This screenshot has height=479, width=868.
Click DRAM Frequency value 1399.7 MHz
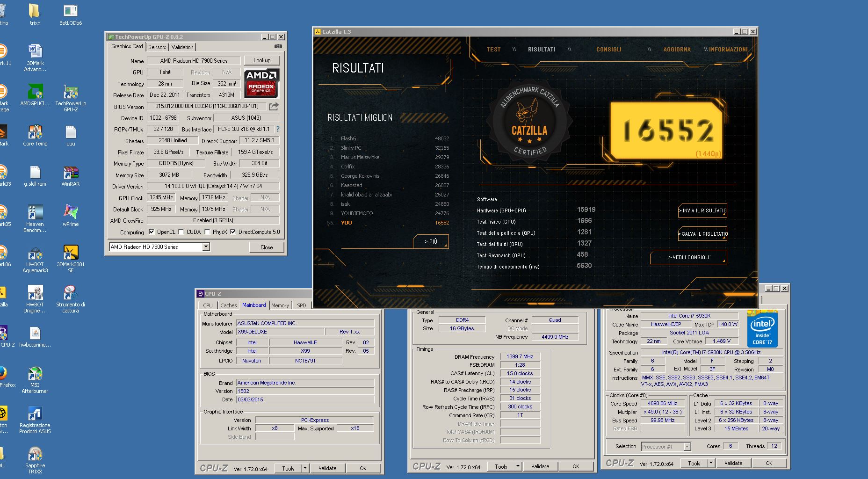pos(520,356)
